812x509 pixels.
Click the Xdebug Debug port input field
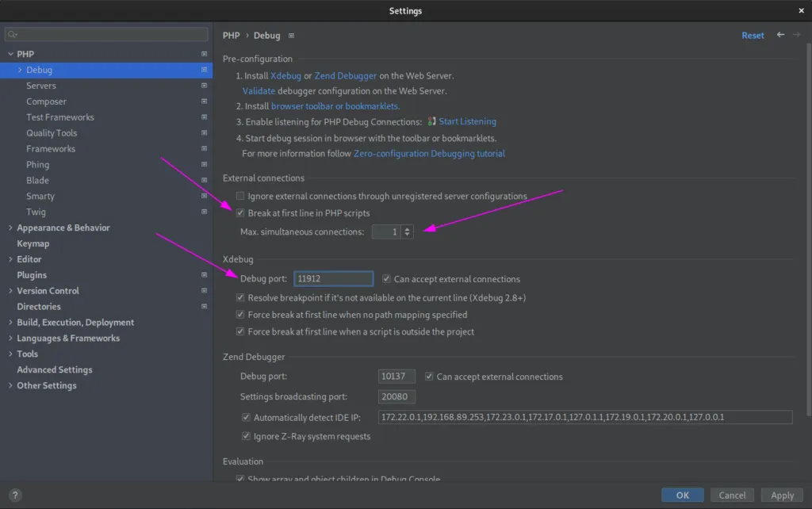click(333, 278)
